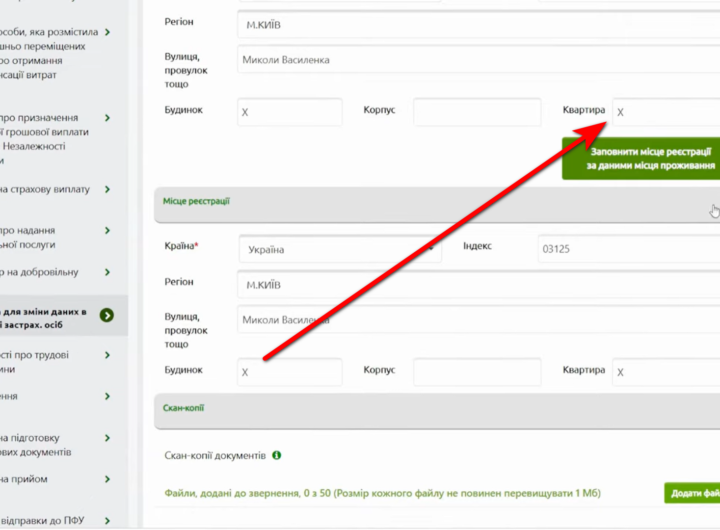Viewport: 720px width, 530px height.
Task: Open the Країна dropdown showing Україна
Action: pos(339,248)
